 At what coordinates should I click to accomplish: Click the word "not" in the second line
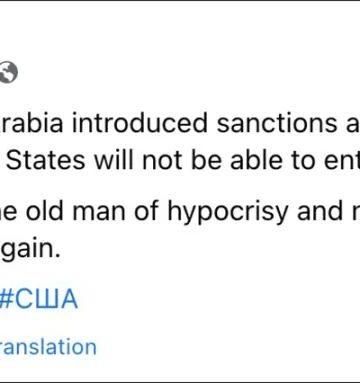coord(162,161)
